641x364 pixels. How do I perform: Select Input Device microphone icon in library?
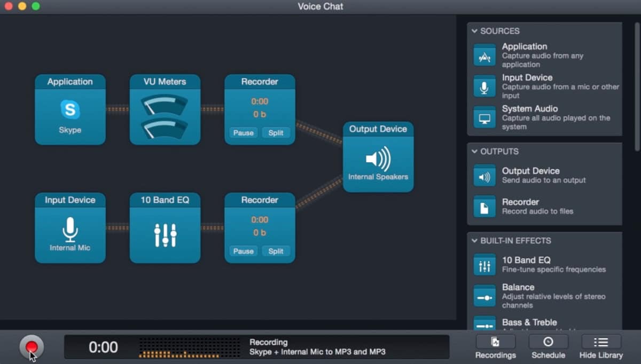(484, 86)
